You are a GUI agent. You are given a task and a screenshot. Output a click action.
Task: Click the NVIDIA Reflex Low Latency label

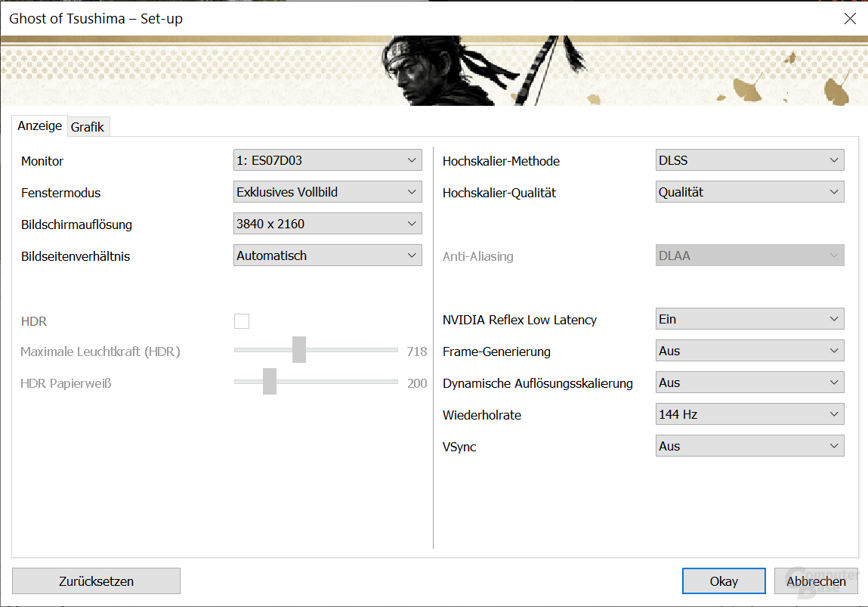[519, 320]
